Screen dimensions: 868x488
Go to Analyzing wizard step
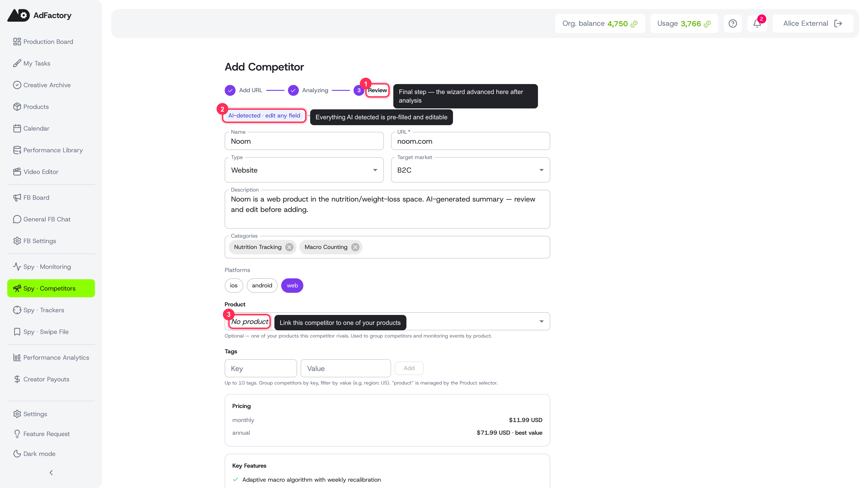coord(308,90)
